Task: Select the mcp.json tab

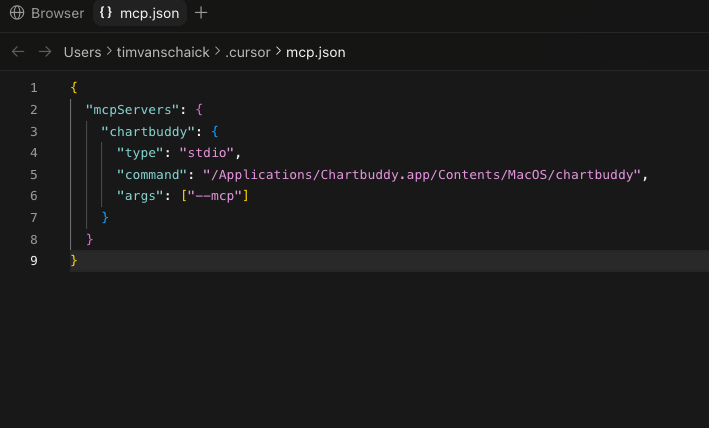Action: pos(140,13)
